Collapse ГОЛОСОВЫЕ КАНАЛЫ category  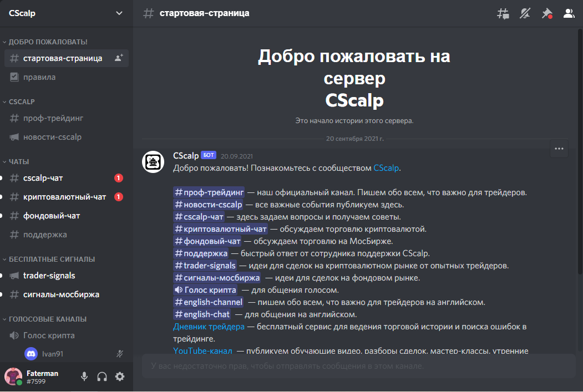[44, 319]
